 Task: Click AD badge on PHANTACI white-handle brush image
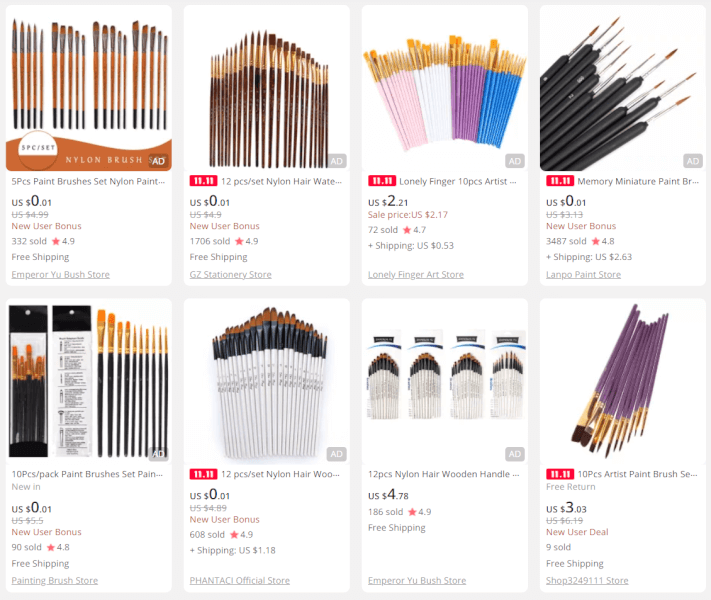[x=336, y=454]
